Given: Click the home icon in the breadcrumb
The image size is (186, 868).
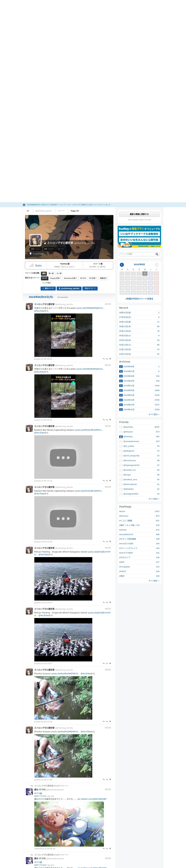Looking at the screenshot, I should 28,211.
